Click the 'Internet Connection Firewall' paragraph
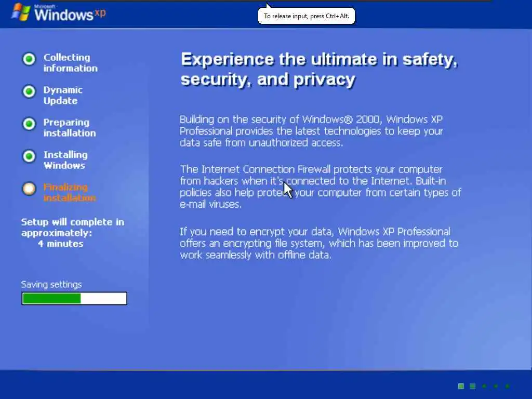This screenshot has width=532, height=399. 321,187
